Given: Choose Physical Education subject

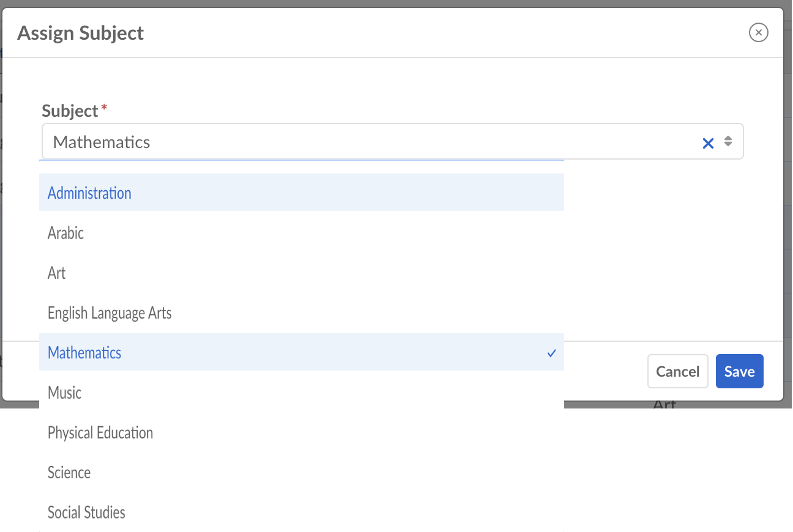Looking at the screenshot, I should coord(100,433).
